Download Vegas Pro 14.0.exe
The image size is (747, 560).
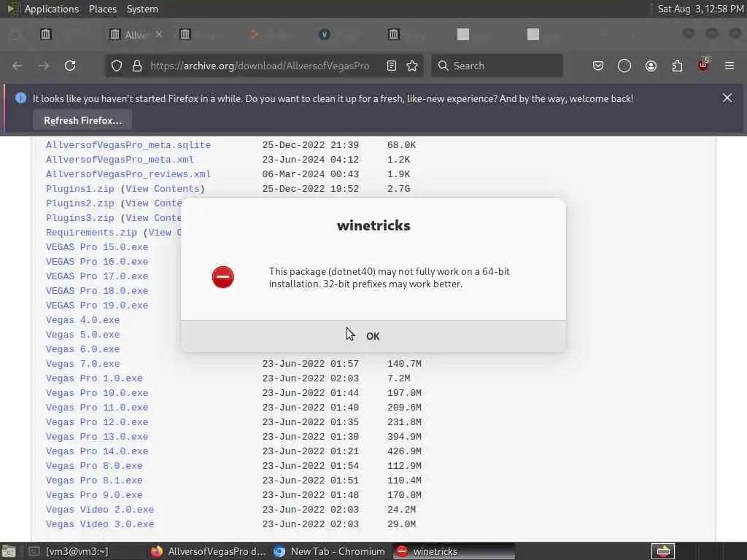[97, 451]
